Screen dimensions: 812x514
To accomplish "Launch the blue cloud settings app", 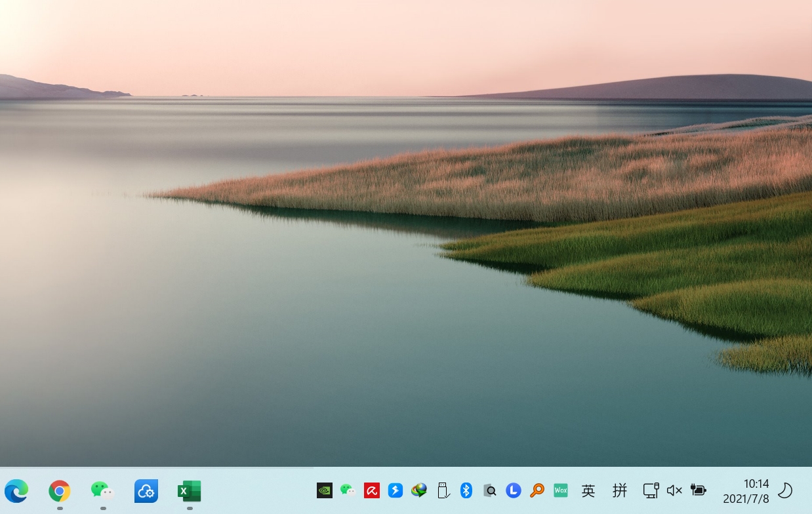I will click(146, 490).
